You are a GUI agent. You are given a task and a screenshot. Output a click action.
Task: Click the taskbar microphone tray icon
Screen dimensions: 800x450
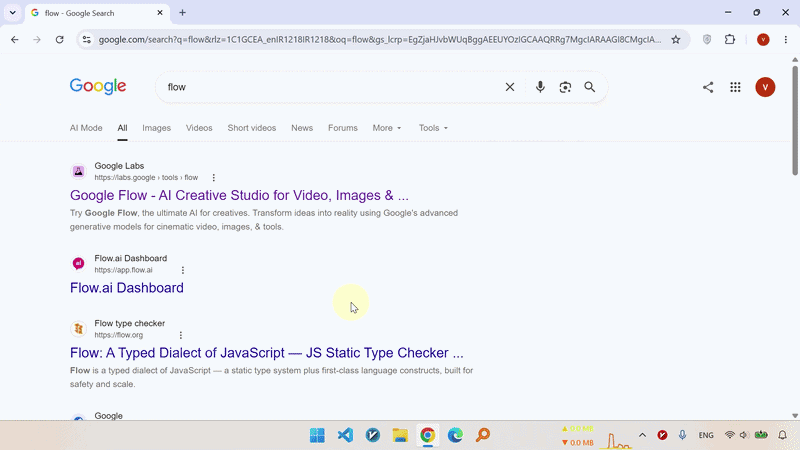(x=682, y=435)
